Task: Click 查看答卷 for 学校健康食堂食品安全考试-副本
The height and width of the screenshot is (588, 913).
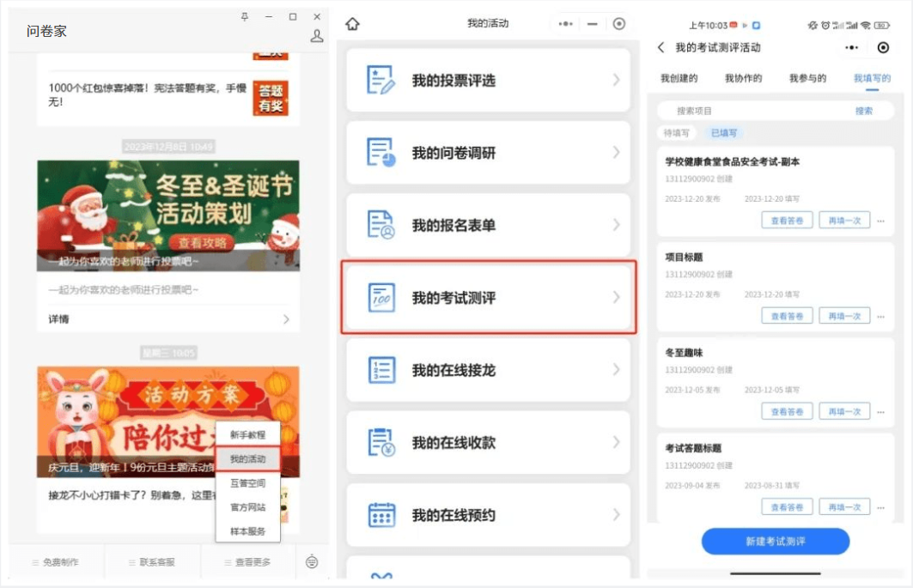Action: click(x=787, y=221)
